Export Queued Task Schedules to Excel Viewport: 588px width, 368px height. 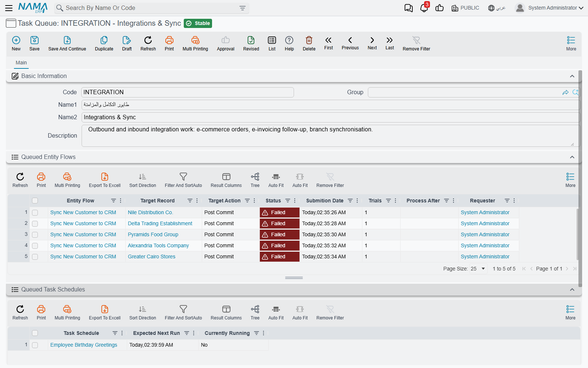tap(105, 309)
